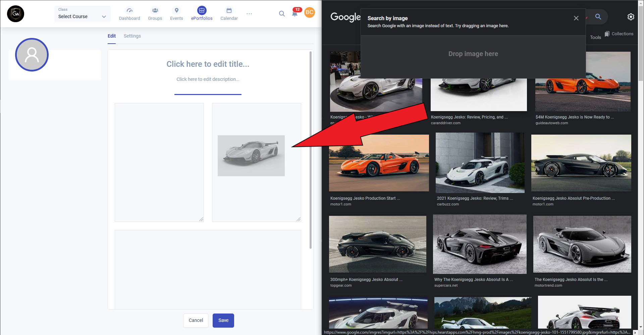
Task: Open Google quick settings gear
Action: pyautogui.click(x=631, y=17)
